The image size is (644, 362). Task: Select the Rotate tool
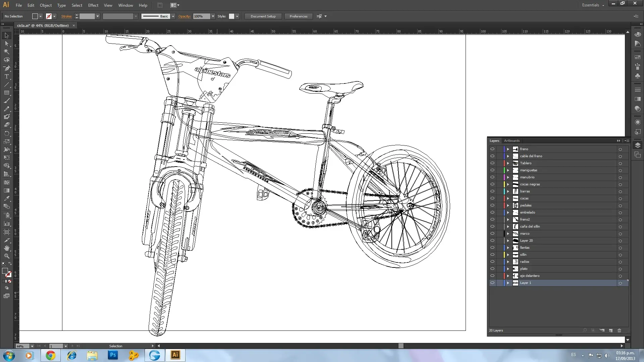[6, 133]
